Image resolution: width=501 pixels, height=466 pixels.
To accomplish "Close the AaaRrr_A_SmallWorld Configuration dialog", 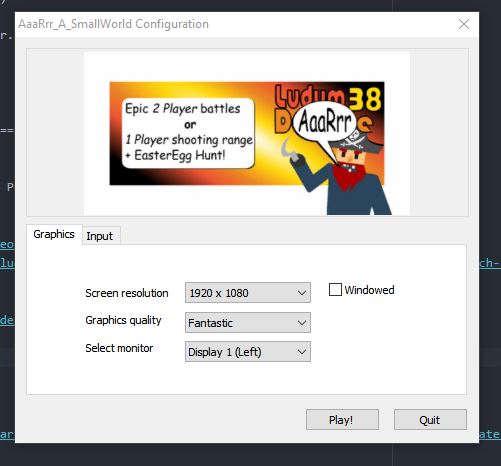I will 464,24.
